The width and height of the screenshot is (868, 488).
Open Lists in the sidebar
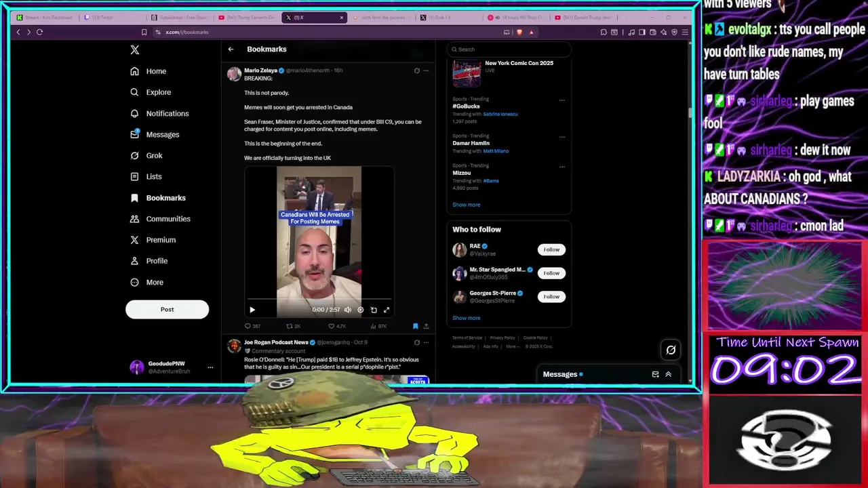pos(146,176)
